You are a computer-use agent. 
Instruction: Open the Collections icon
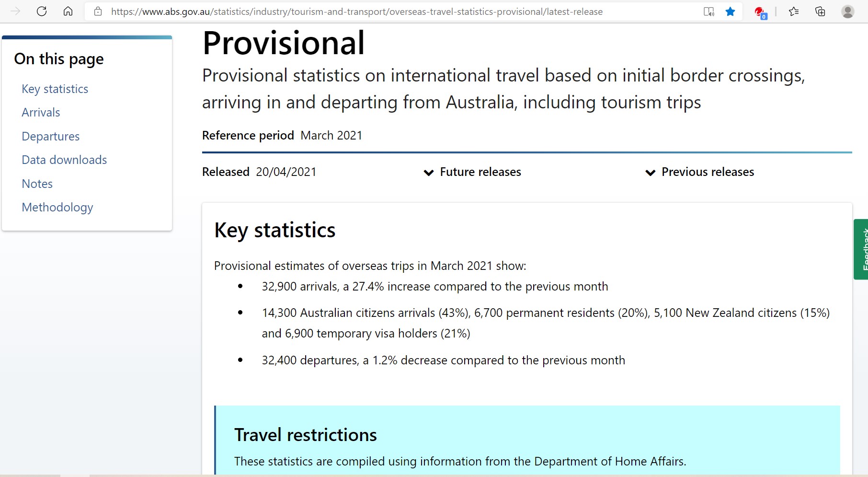tap(820, 12)
